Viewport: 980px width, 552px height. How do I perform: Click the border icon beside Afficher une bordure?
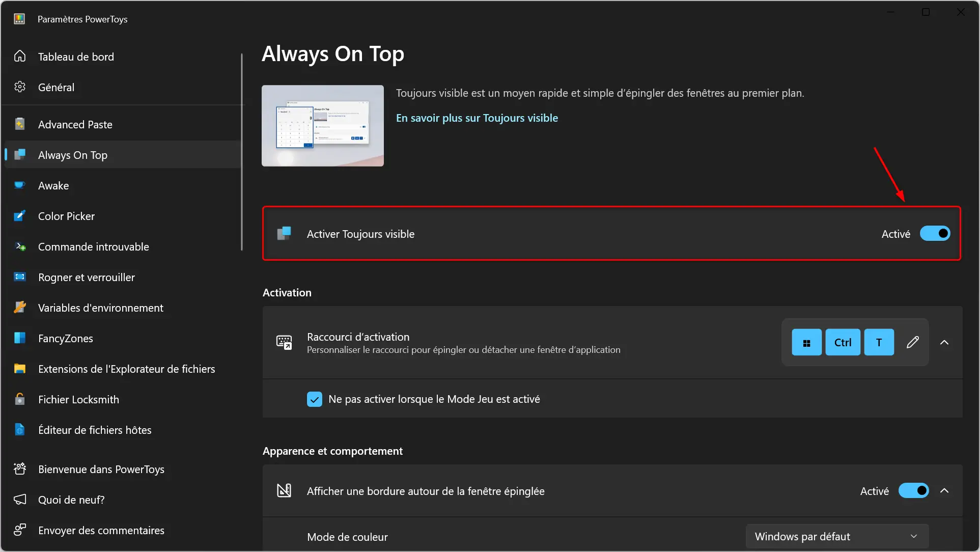284,491
